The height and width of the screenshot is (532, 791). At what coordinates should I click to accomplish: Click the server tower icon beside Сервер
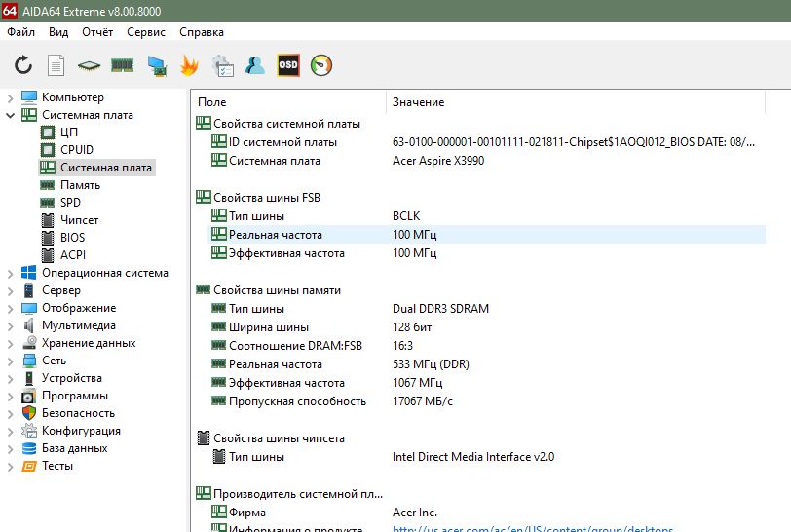[29, 290]
